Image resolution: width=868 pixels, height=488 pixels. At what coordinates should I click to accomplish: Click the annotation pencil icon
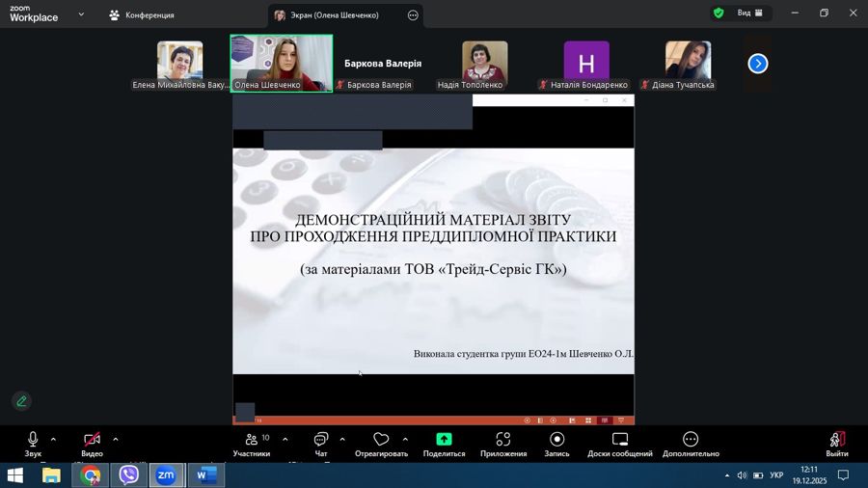[21, 401]
